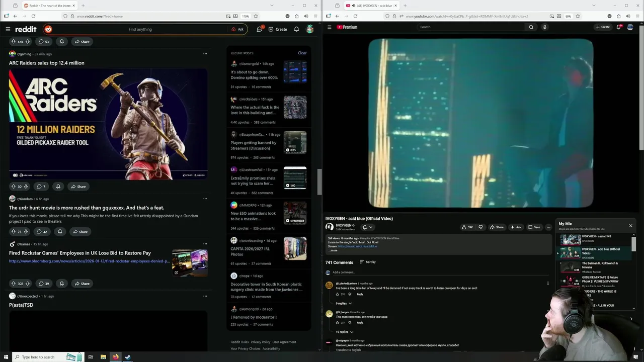The height and width of the screenshot is (362, 644).
Task: Select the IVOXYGEN YouTube browser tab
Action: [371, 6]
